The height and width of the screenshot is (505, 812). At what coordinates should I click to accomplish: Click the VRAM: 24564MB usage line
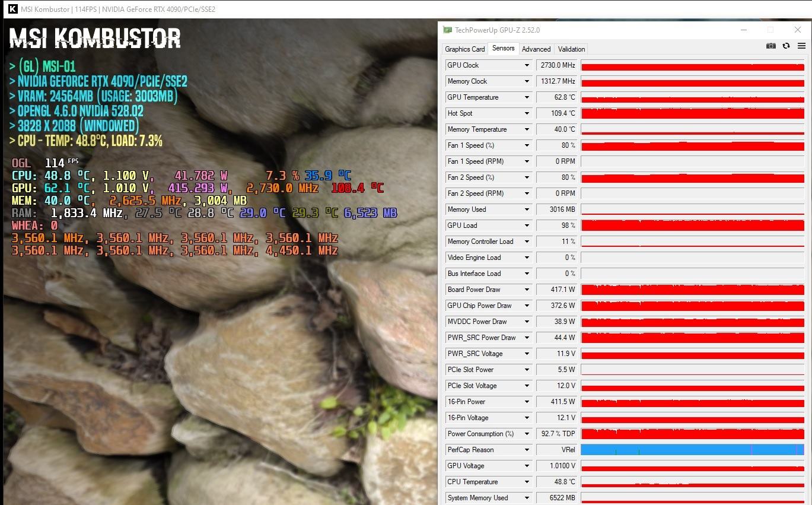(x=93, y=96)
